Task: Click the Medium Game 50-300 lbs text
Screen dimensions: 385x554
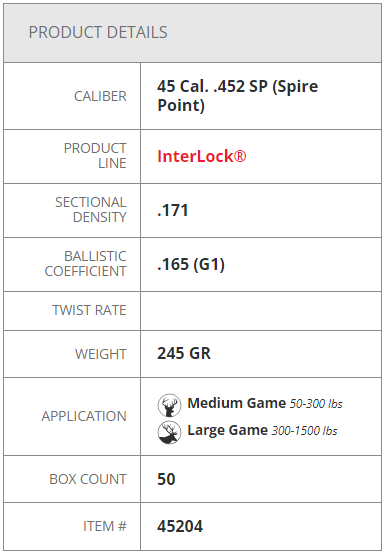Action: [265, 403]
